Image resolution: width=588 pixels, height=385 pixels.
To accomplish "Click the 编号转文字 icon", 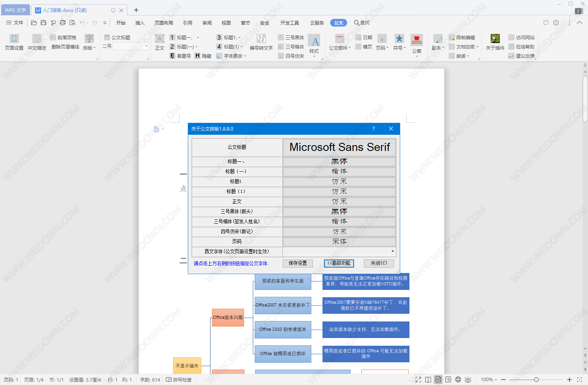I will click(261, 42).
